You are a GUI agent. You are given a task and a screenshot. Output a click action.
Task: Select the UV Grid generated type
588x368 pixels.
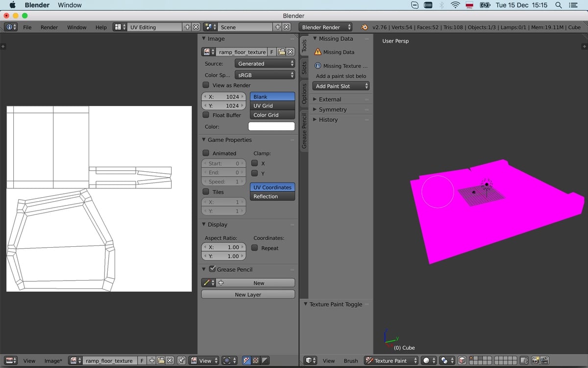click(272, 105)
